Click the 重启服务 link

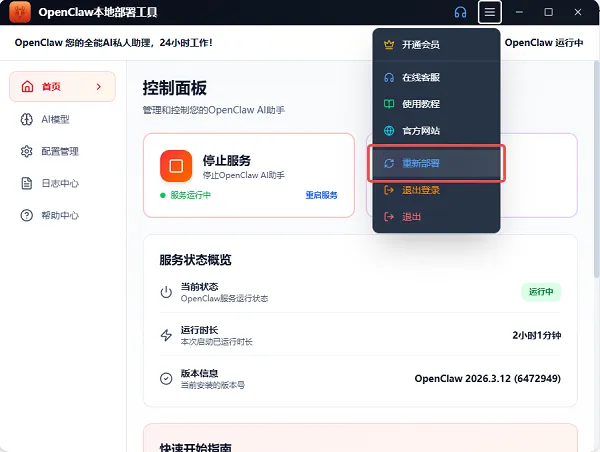[321, 195]
